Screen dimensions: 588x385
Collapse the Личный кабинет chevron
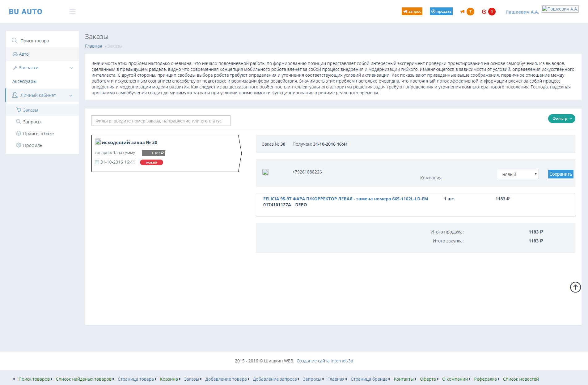coord(71,96)
